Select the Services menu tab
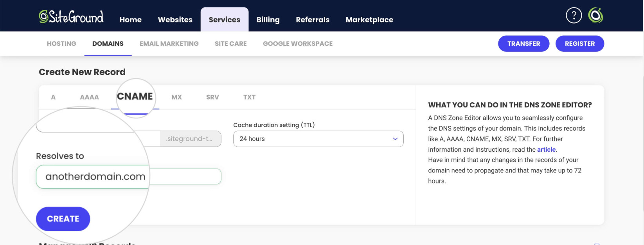 coord(225,19)
